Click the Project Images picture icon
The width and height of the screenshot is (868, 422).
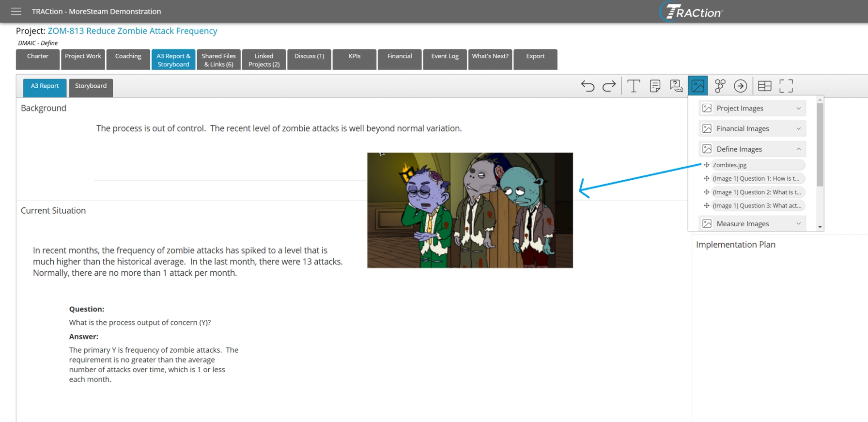click(707, 108)
